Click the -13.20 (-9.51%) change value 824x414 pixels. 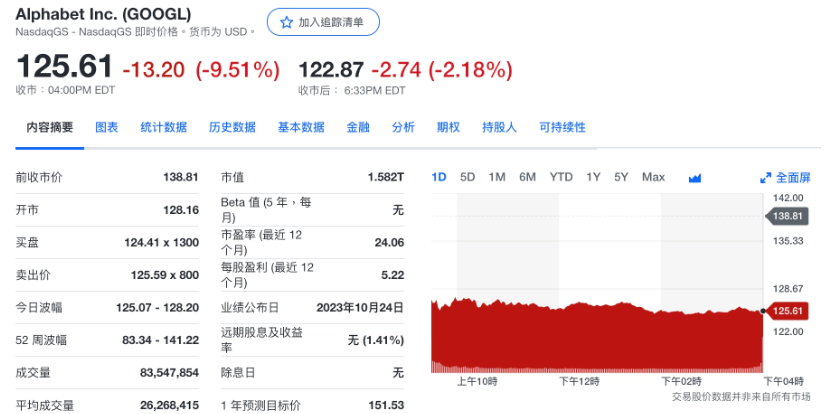(x=201, y=70)
